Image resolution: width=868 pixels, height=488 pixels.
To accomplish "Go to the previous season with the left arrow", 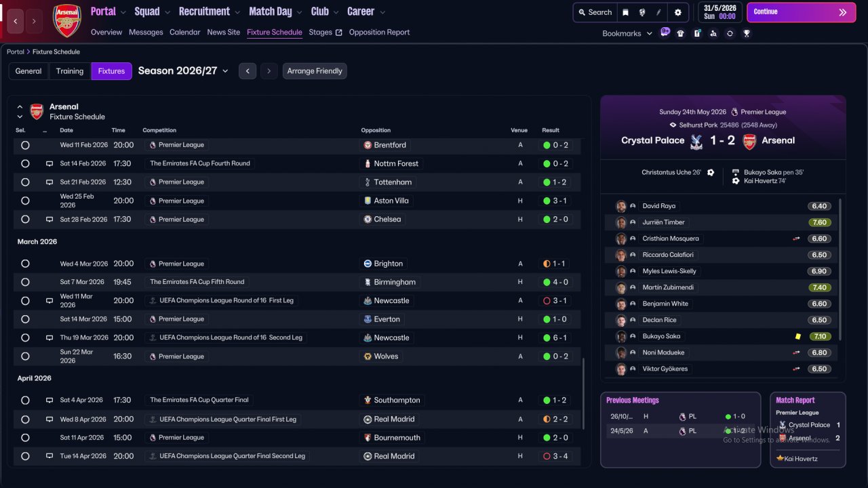I will click(248, 71).
